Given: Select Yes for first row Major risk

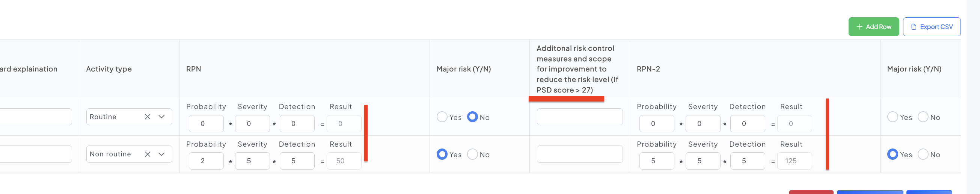Looking at the screenshot, I should (442, 117).
